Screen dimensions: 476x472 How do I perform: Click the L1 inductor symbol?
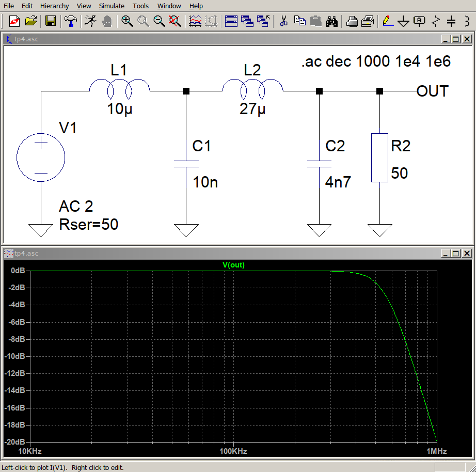pos(120,89)
